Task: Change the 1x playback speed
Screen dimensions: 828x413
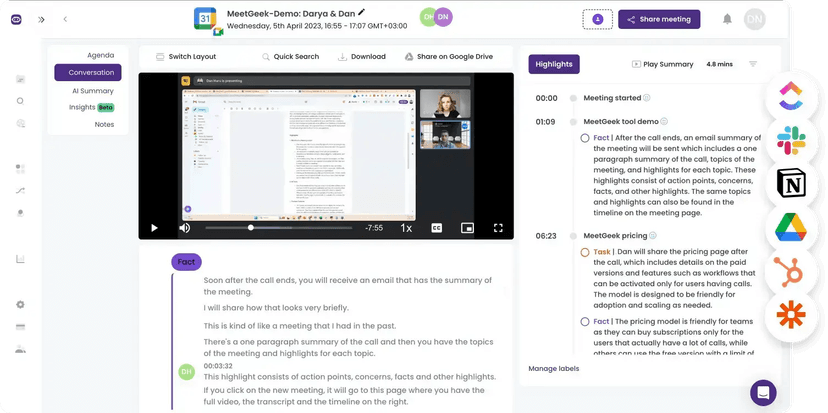Action: click(x=406, y=228)
